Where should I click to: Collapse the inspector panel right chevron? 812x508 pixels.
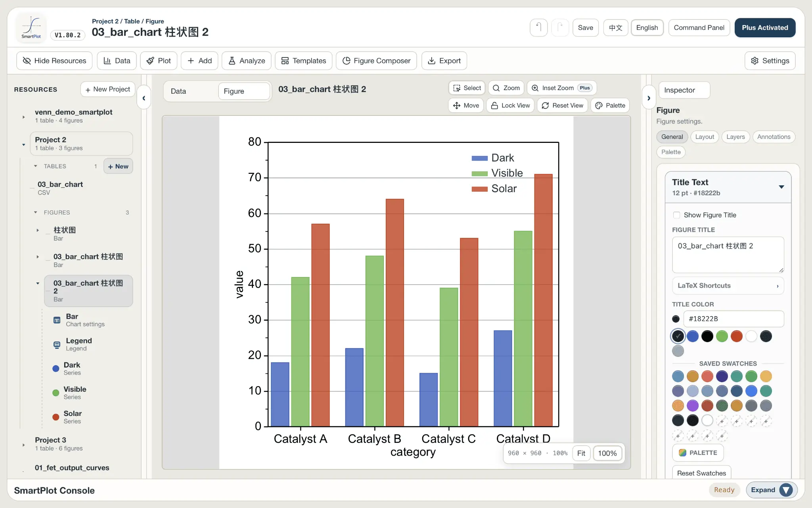pyautogui.click(x=649, y=98)
